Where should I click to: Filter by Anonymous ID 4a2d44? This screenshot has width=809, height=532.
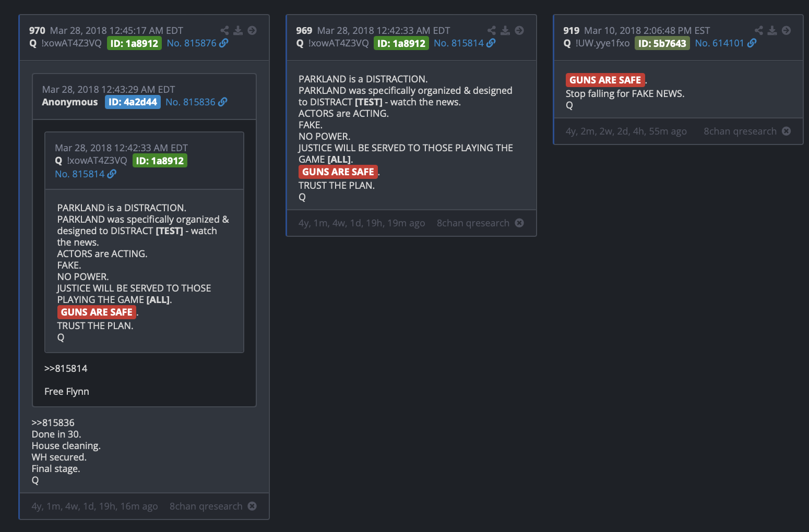[x=133, y=102]
